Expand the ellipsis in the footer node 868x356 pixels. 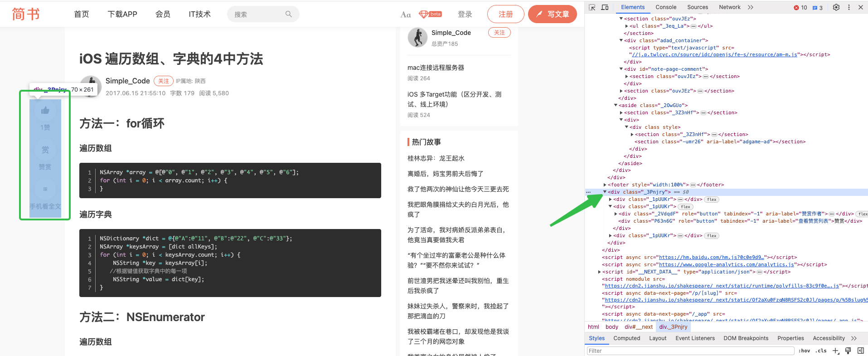(x=693, y=185)
